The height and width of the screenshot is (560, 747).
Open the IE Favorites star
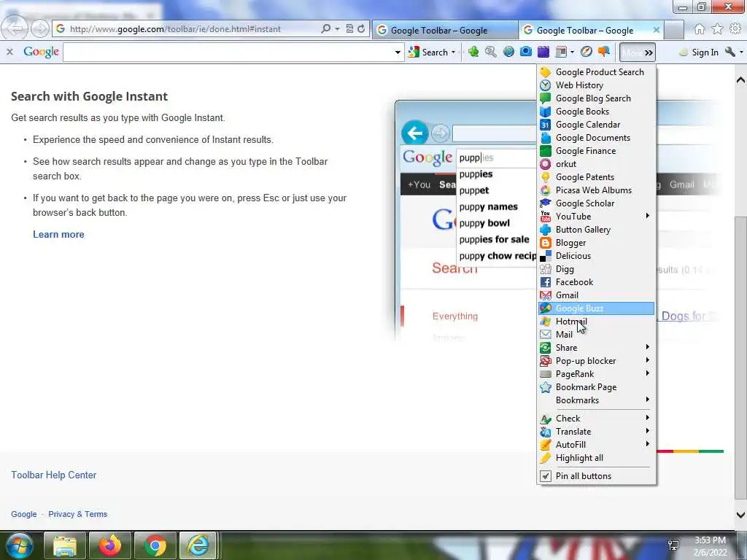[717, 29]
